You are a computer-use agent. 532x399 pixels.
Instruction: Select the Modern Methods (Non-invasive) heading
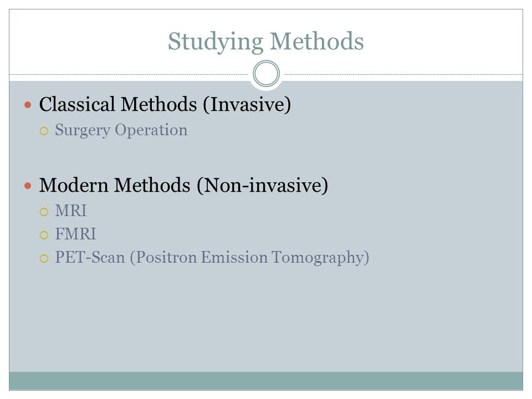pyautogui.click(x=183, y=185)
